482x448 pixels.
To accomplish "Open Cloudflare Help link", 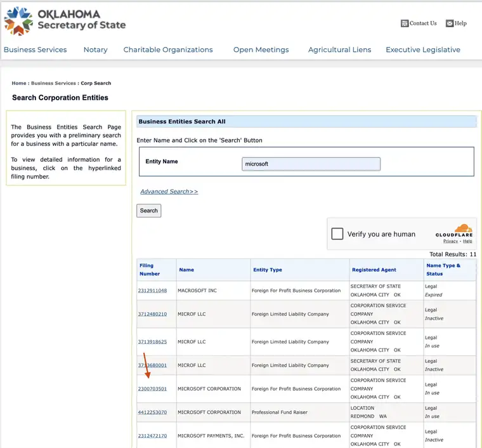I will click(x=467, y=241).
